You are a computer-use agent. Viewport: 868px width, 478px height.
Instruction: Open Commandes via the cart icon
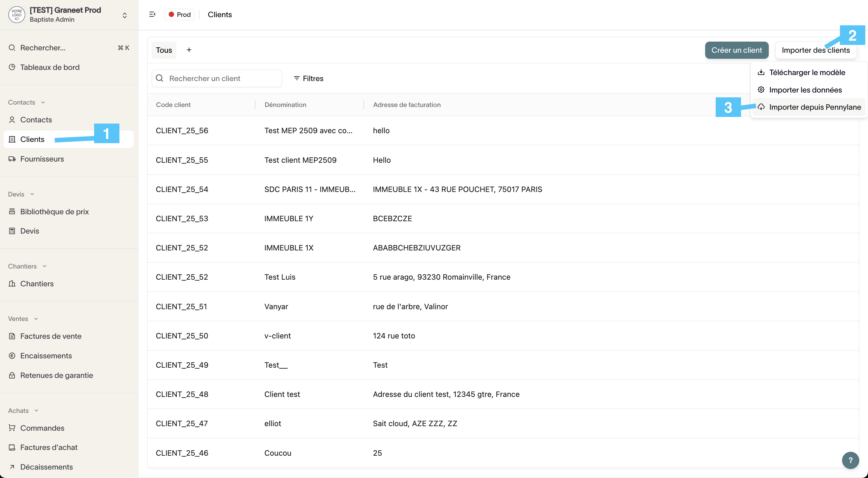point(12,427)
